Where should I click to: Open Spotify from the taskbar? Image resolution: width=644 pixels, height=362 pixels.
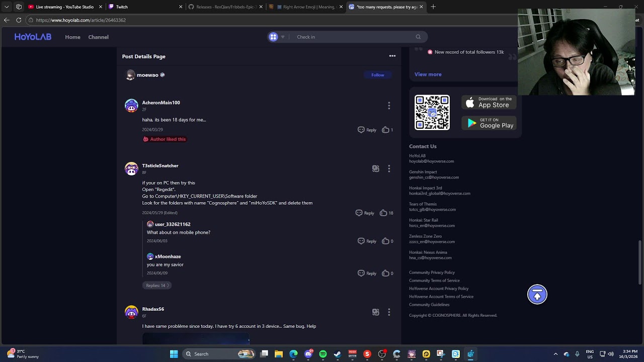pyautogui.click(x=323, y=354)
